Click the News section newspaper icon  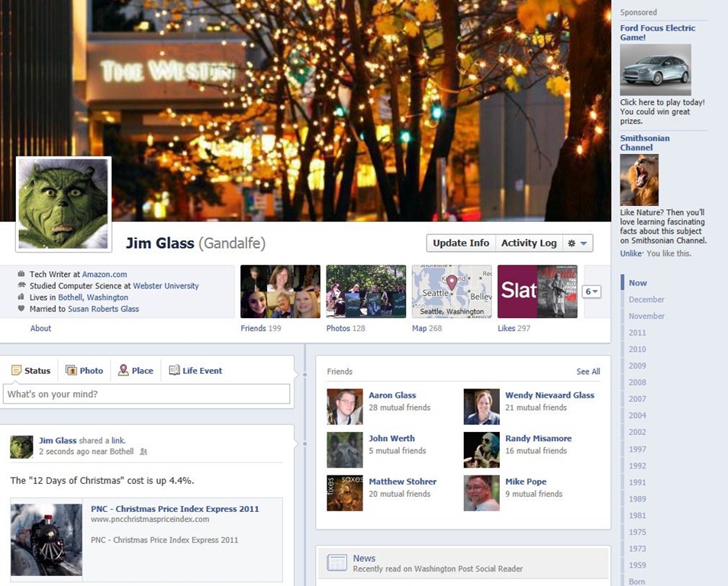coord(337,563)
